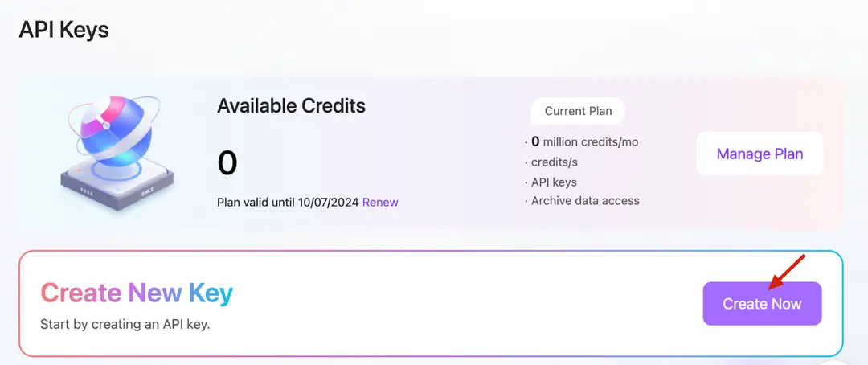This screenshot has width=868, height=365.
Task: Click the Available Credits heading
Action: tap(291, 105)
